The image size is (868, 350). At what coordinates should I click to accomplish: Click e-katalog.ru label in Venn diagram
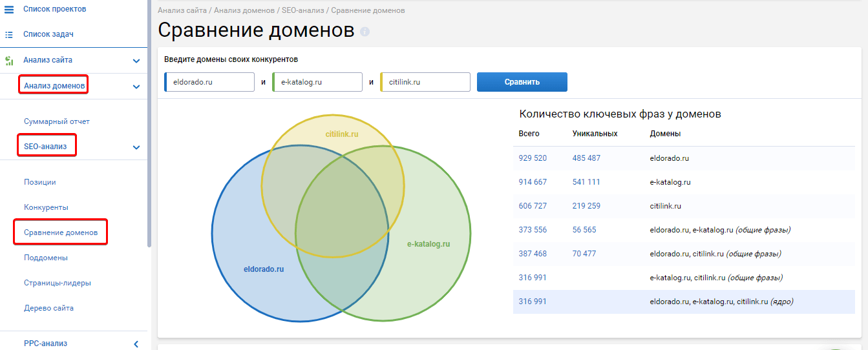(x=429, y=244)
